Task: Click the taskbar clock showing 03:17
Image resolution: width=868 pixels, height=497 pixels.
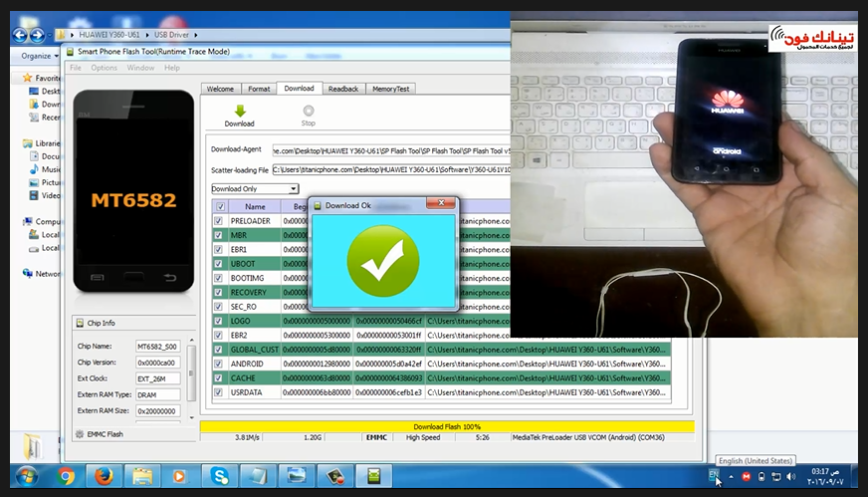Action: click(825, 476)
